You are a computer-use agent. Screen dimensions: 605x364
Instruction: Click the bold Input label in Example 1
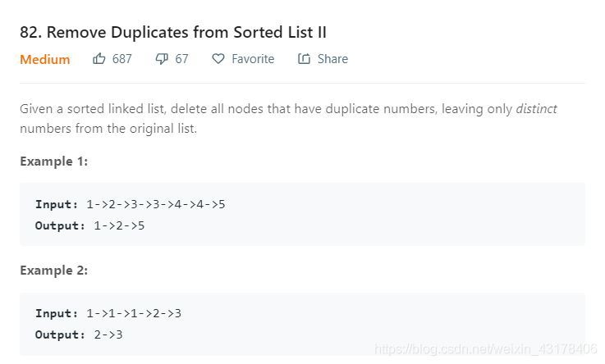57,204
